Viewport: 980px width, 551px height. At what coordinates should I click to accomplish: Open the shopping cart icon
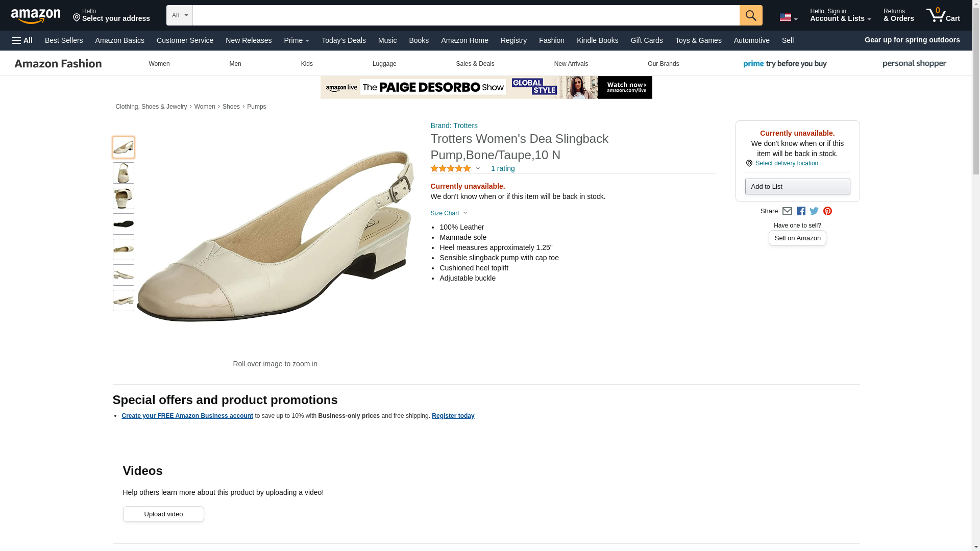coord(943,15)
